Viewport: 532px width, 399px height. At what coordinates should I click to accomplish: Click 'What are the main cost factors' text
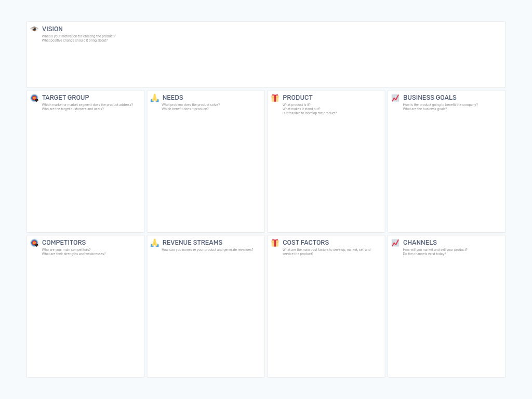click(326, 252)
